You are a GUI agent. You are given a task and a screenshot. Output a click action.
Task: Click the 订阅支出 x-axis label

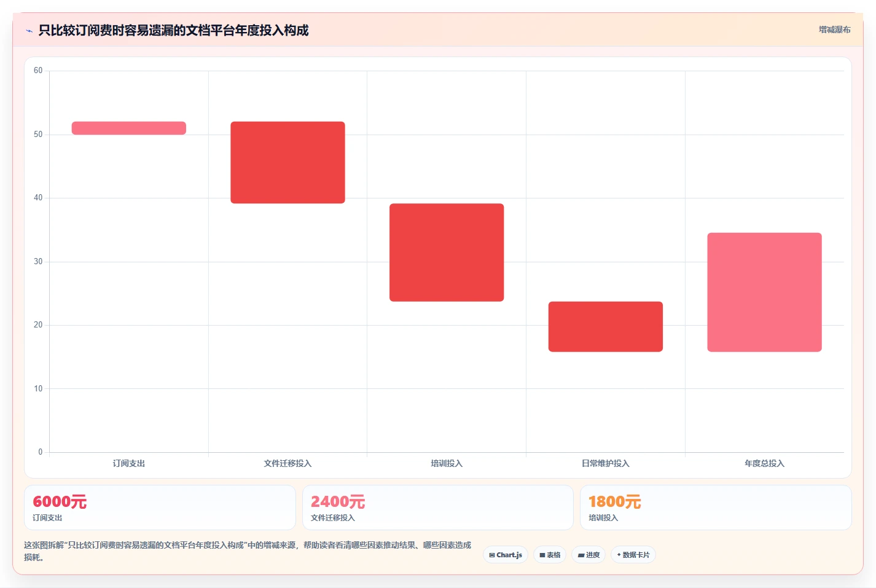click(x=129, y=463)
